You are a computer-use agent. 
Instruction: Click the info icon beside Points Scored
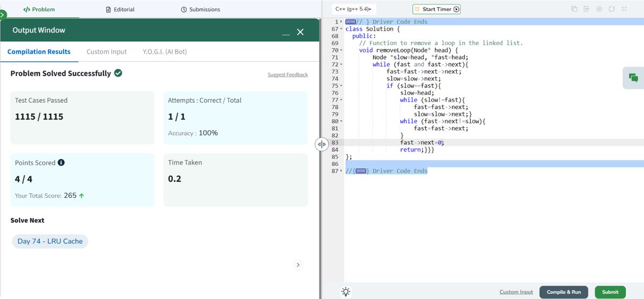(x=61, y=163)
